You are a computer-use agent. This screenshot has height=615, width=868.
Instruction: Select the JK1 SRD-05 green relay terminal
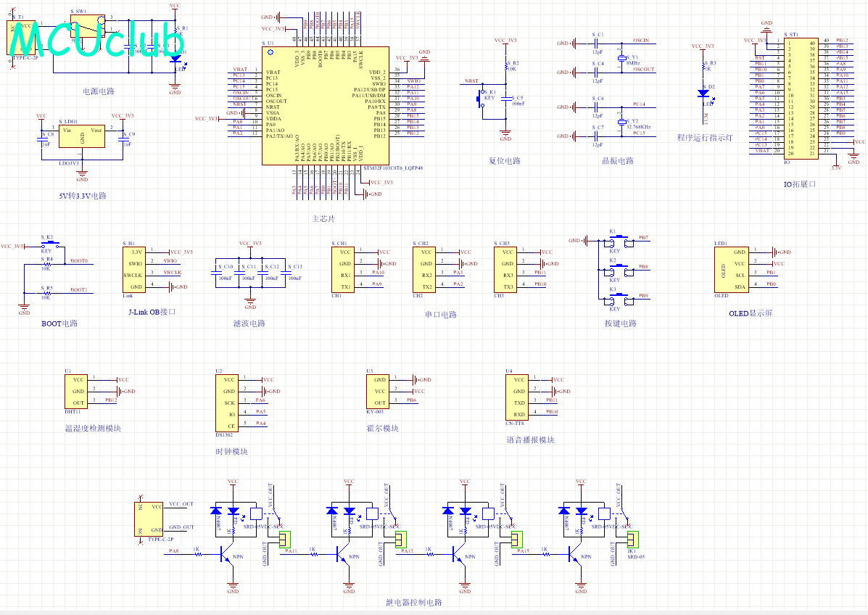pyautogui.click(x=633, y=539)
